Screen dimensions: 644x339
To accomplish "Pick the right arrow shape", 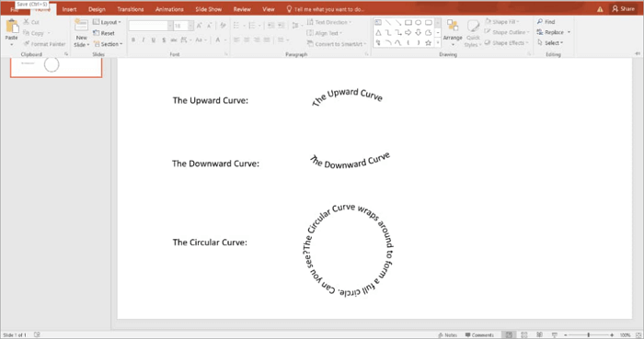I will [408, 32].
